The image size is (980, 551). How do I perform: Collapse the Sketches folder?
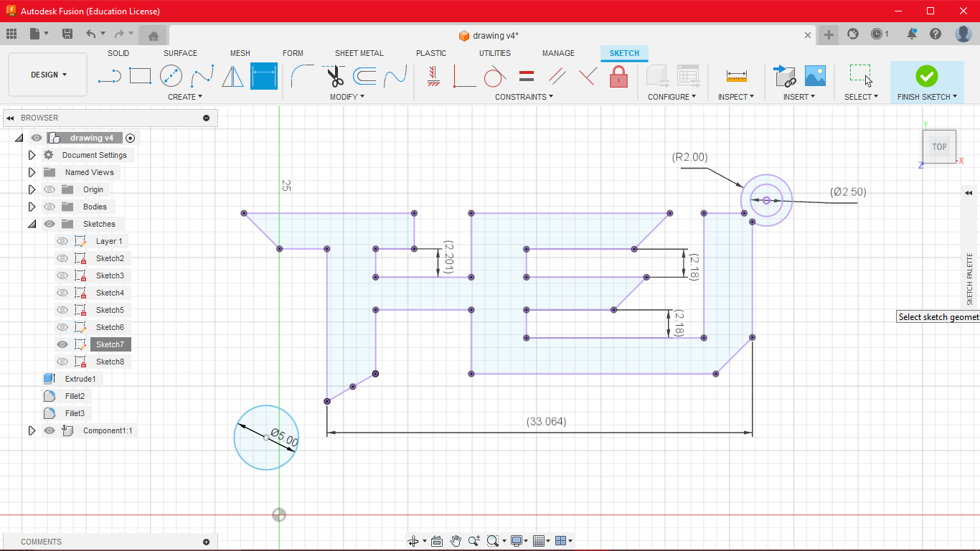point(32,224)
